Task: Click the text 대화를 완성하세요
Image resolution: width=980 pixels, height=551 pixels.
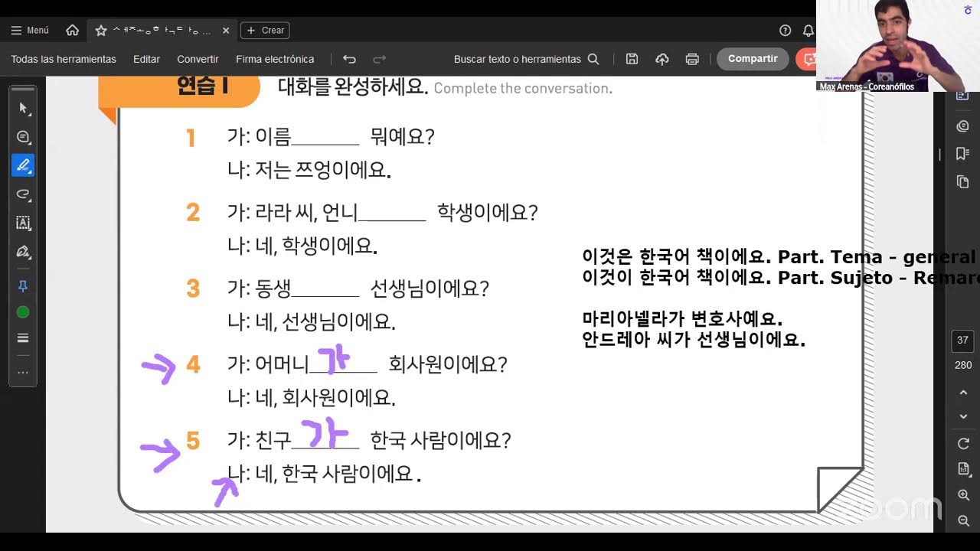Action: pyautogui.click(x=352, y=87)
